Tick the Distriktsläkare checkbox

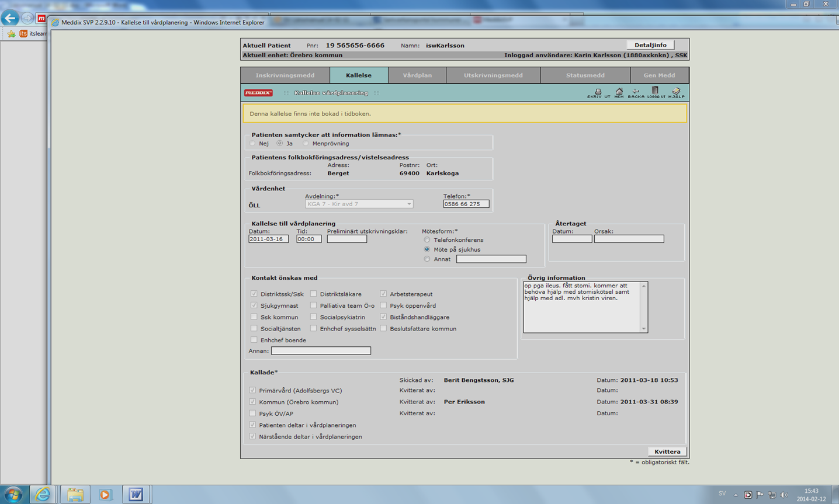[313, 294]
